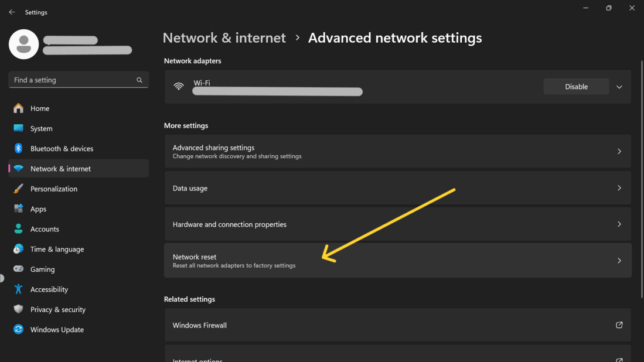
Task: Open the Windows Update icon
Action: (x=19, y=330)
